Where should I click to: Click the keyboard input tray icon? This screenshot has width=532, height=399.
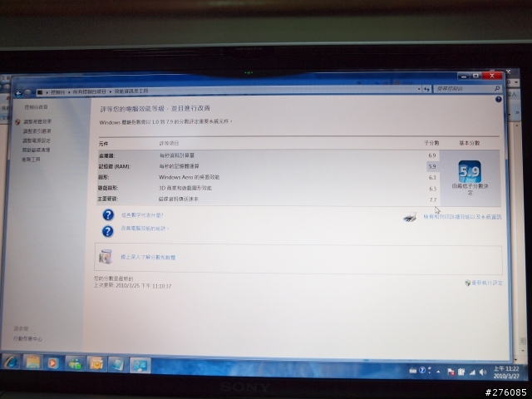(x=412, y=371)
